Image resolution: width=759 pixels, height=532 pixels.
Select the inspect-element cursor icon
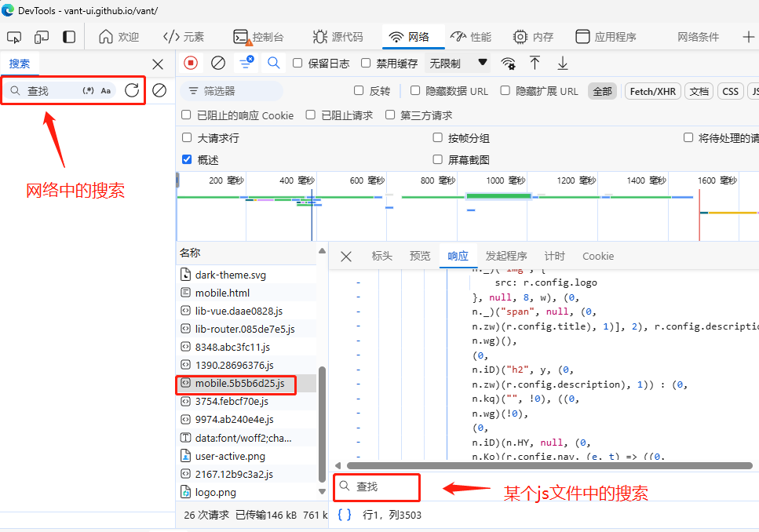[x=13, y=36]
